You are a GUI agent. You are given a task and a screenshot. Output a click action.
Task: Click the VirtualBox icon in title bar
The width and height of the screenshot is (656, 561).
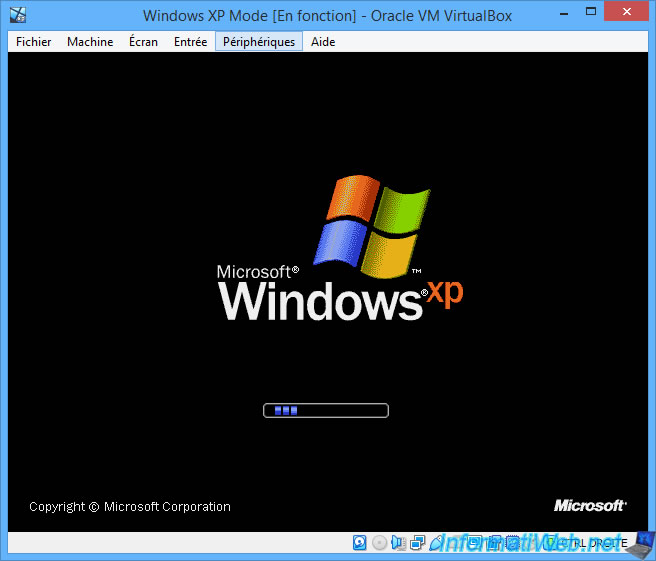17,15
